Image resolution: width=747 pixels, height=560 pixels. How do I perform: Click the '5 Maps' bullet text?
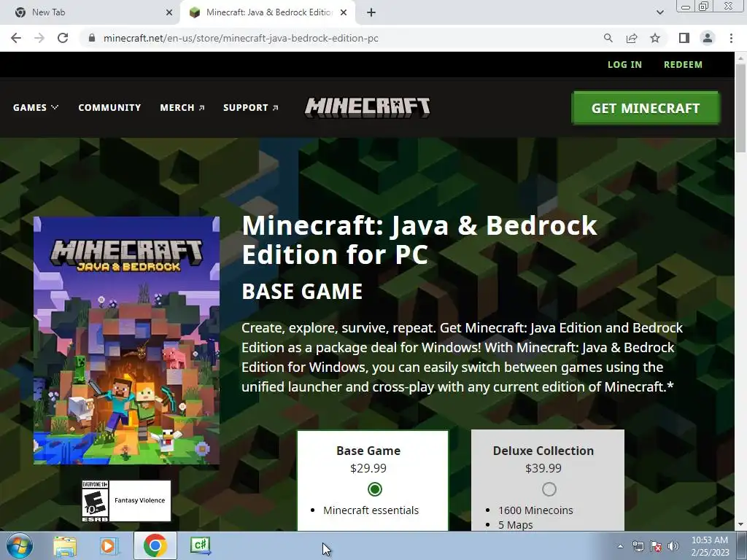click(x=516, y=525)
